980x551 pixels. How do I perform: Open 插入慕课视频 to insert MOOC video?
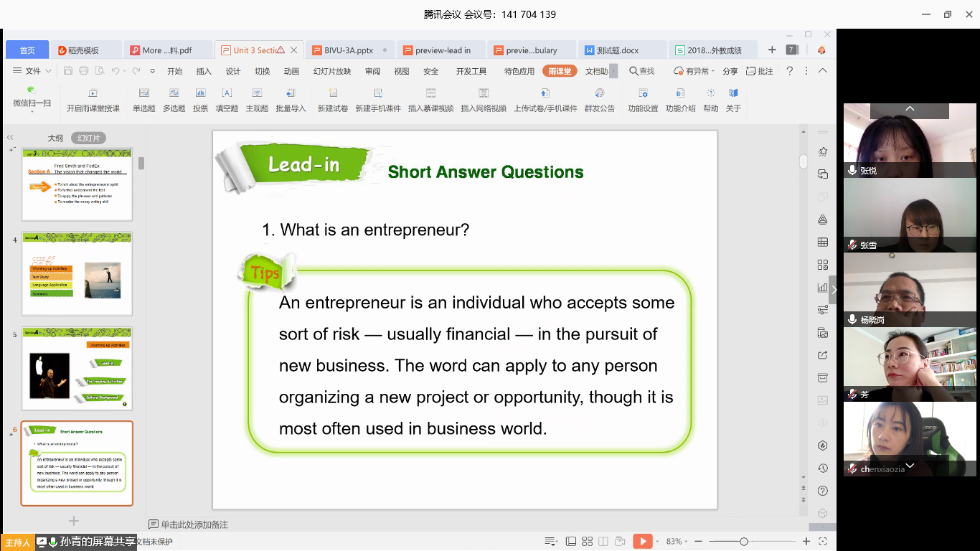tap(430, 94)
